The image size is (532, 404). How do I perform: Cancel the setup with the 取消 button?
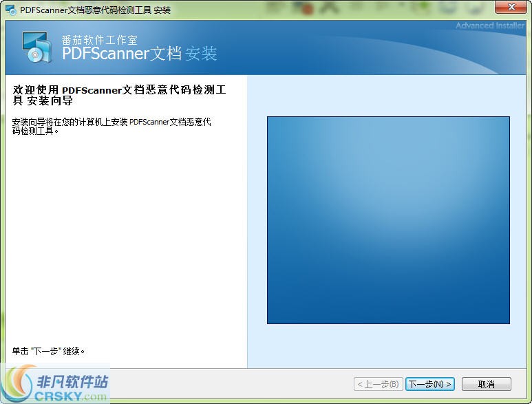pyautogui.click(x=486, y=384)
